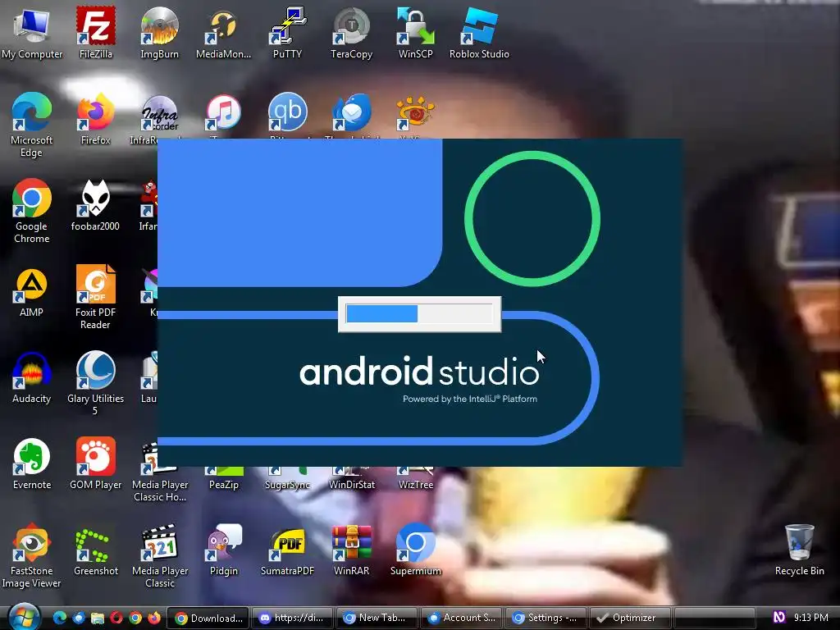
Task: Select the Supermium desktop icon
Action: (x=415, y=550)
